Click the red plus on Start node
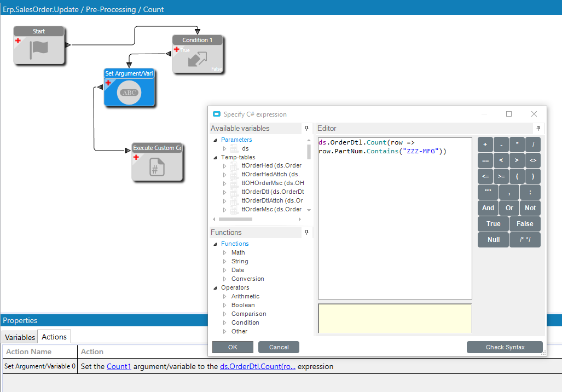This screenshot has width=562, height=392. pos(18,41)
